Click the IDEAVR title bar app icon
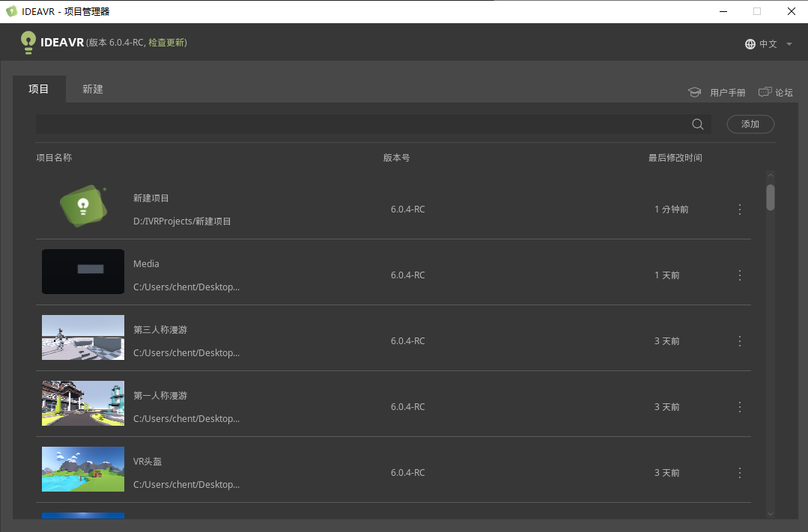 (11, 11)
